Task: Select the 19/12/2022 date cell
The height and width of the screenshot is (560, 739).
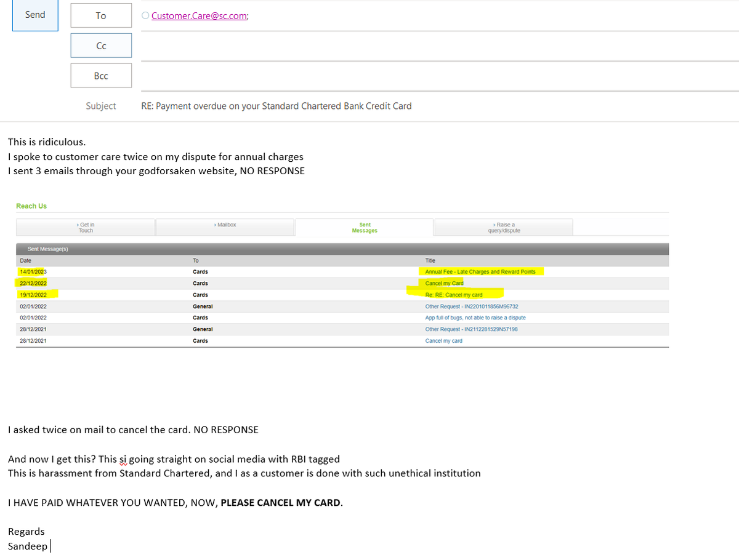Action: [x=33, y=295]
